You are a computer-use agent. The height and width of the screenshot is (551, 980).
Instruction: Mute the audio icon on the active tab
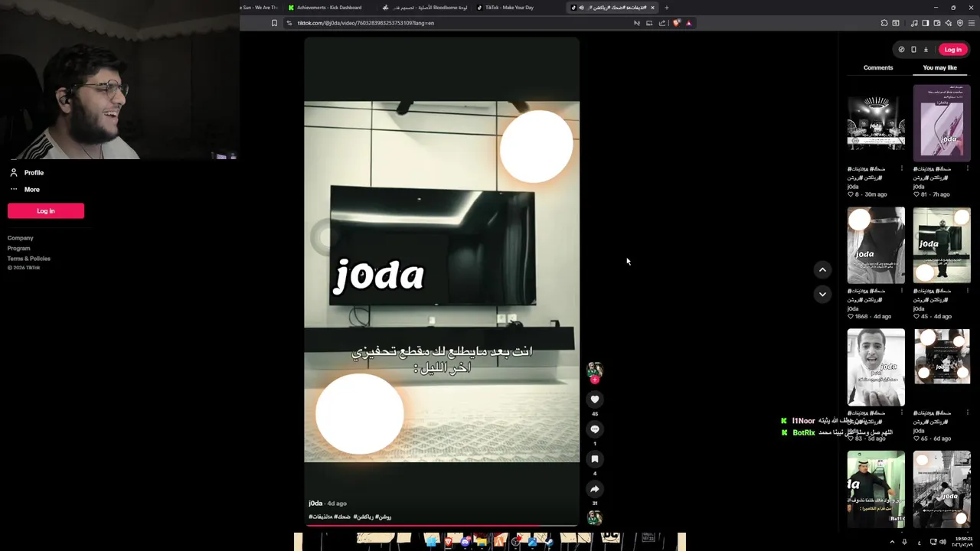tap(581, 8)
